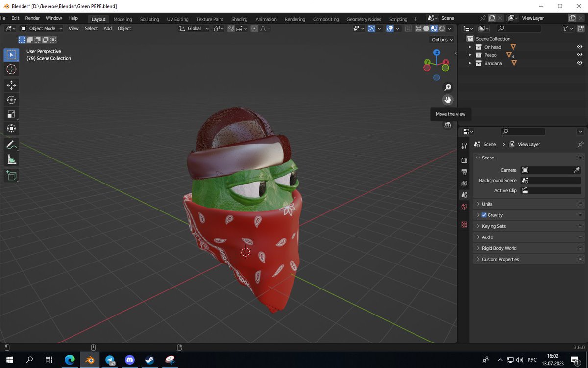
Task: Open the Render menu
Action: point(32,18)
